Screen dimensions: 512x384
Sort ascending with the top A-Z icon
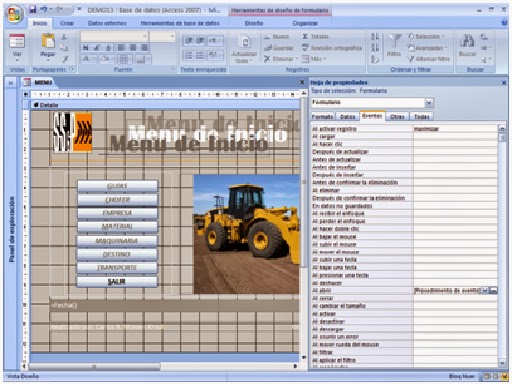[x=375, y=37]
